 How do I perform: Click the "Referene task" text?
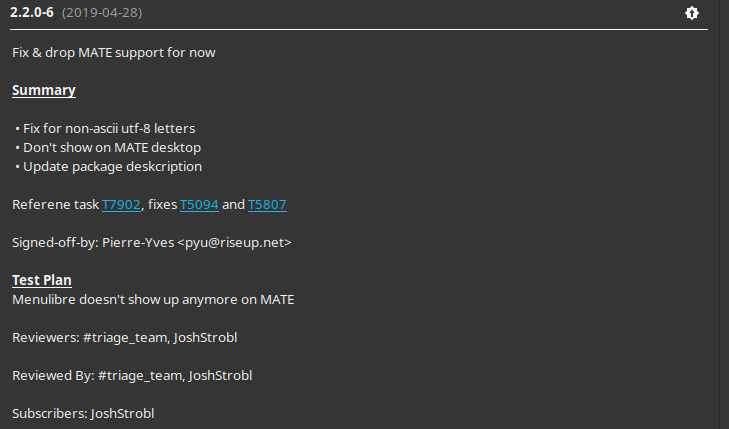[x=55, y=205]
